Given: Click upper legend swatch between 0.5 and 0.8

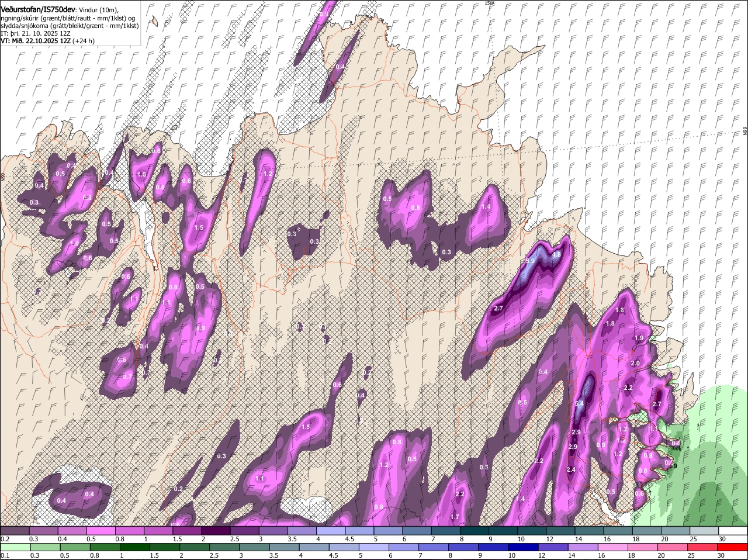Looking at the screenshot, I should [x=101, y=531].
